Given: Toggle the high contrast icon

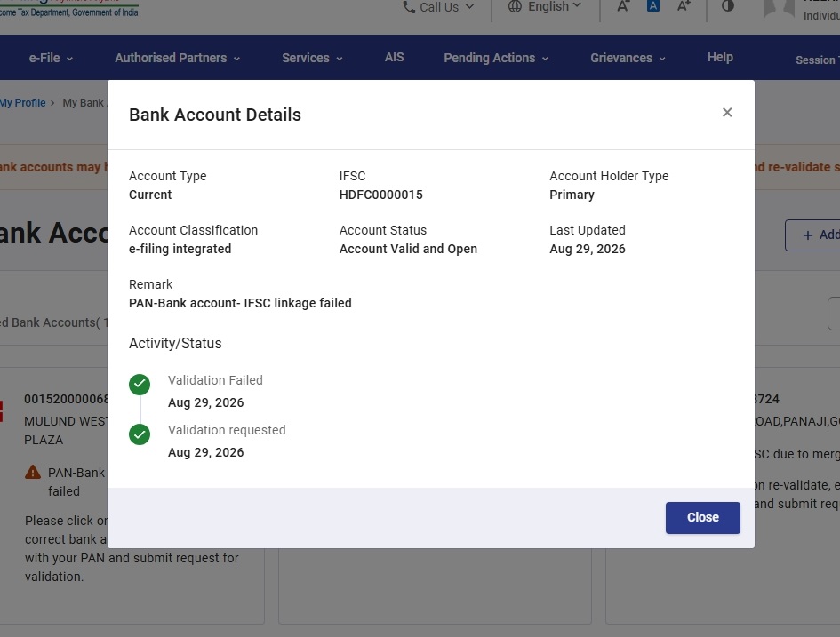Looking at the screenshot, I should click(727, 6).
